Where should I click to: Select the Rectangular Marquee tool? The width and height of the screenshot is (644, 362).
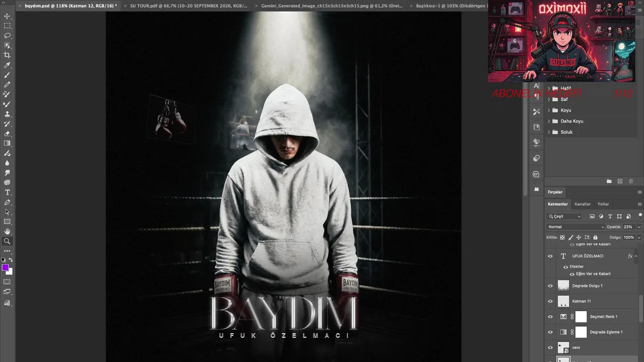(7, 26)
